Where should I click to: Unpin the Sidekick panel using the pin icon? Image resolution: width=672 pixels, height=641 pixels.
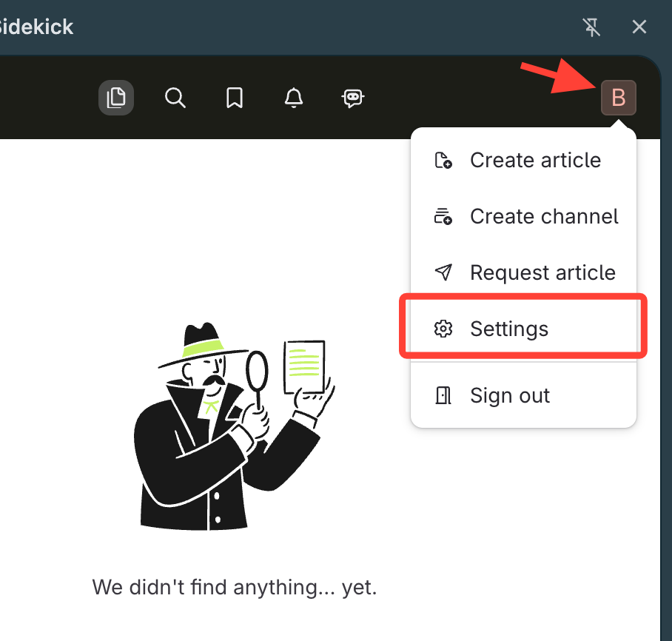point(591,27)
